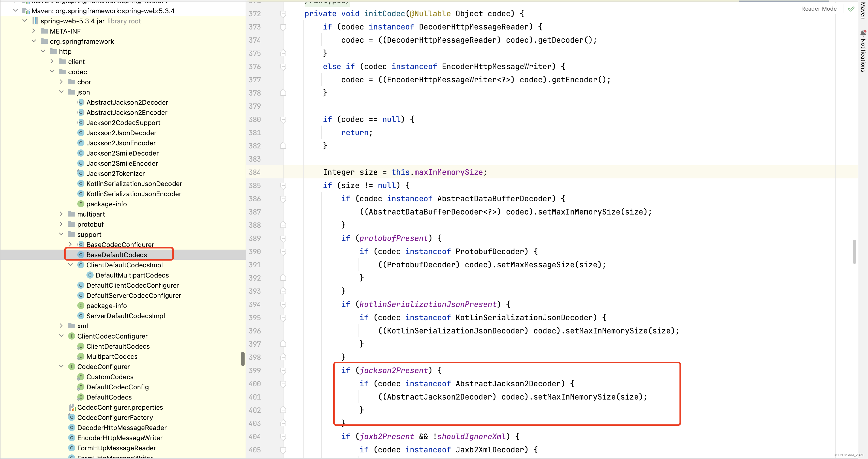Click the interface icon next to CustomCodecs
Image resolution: width=868 pixels, height=459 pixels.
point(81,377)
